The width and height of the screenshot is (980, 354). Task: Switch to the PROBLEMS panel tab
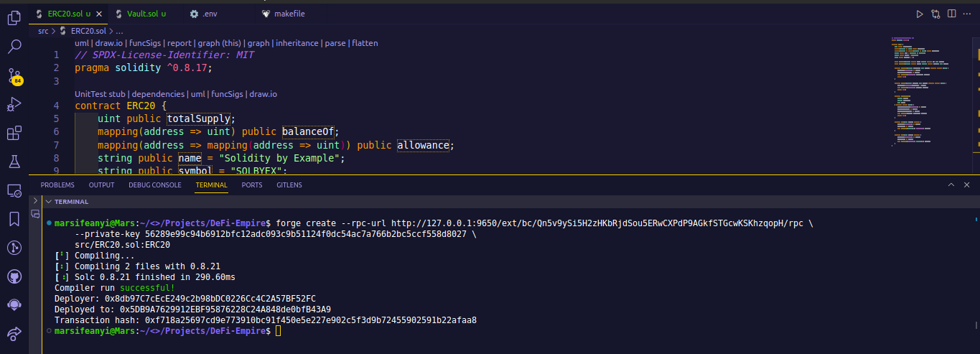coord(57,185)
